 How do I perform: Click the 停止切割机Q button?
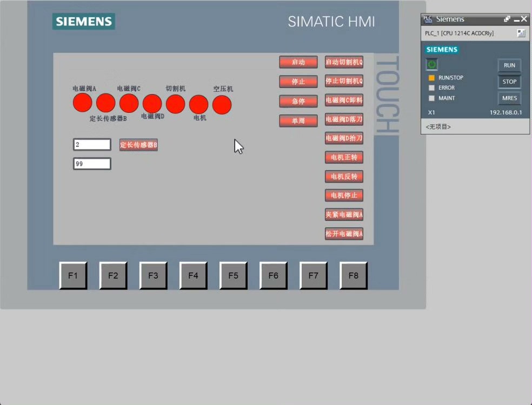coord(344,81)
